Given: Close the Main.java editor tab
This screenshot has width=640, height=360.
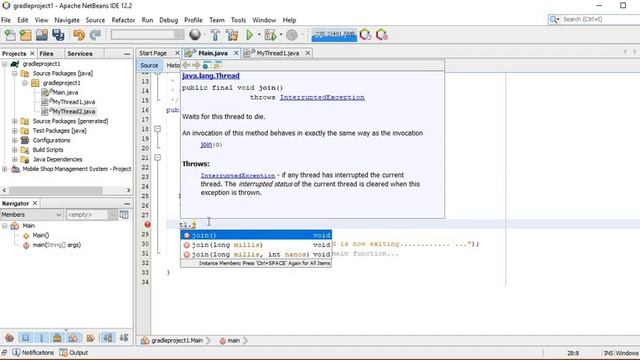Looking at the screenshot, I should pyautogui.click(x=236, y=53).
